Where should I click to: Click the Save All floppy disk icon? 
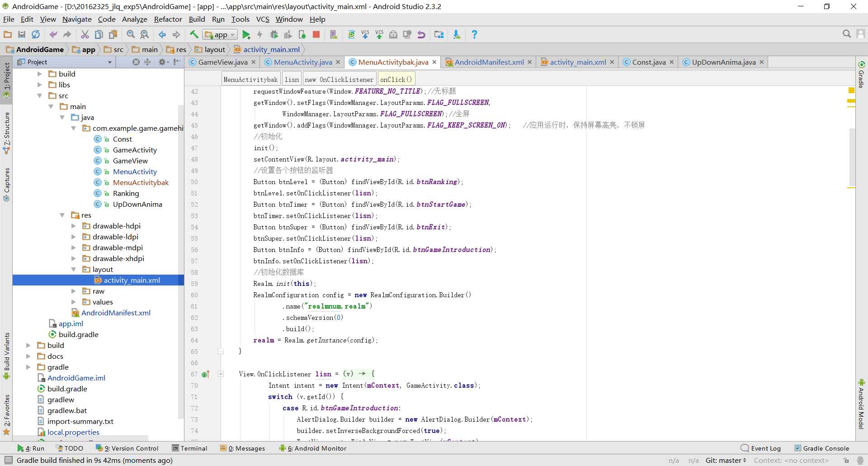[x=21, y=34]
